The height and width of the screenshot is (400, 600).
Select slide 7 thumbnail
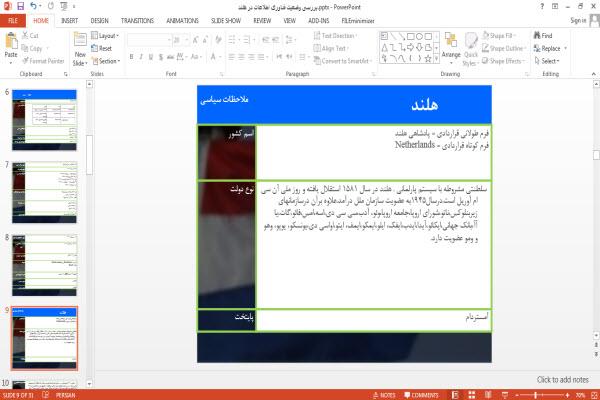(x=44, y=193)
